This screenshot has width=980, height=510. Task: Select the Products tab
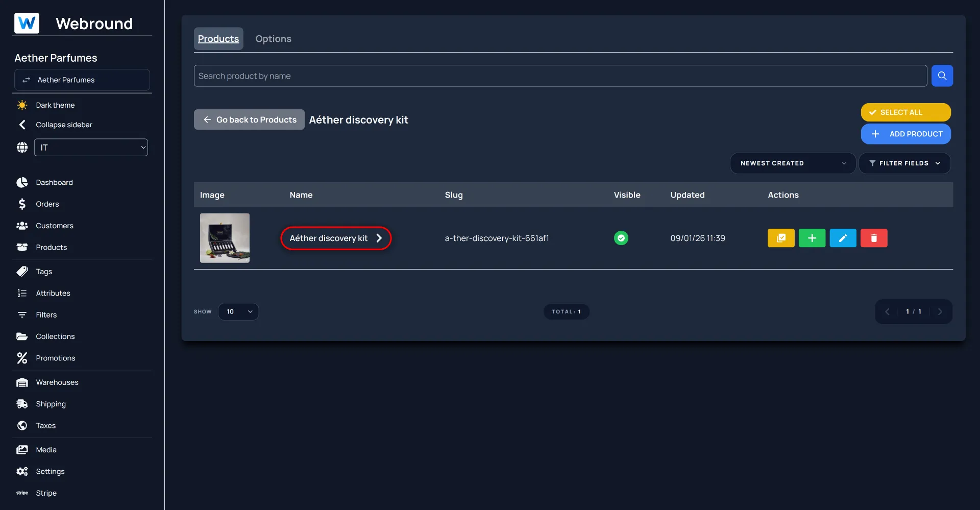click(218, 39)
